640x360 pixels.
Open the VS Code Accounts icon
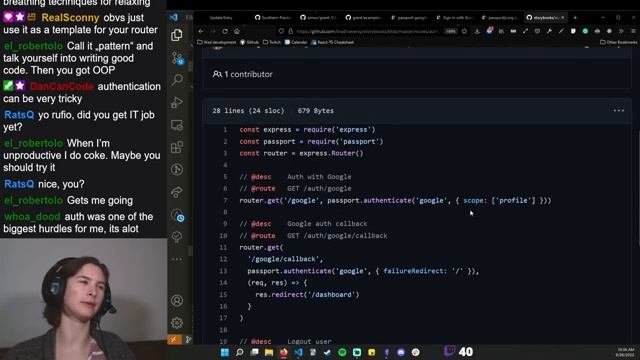(177, 301)
